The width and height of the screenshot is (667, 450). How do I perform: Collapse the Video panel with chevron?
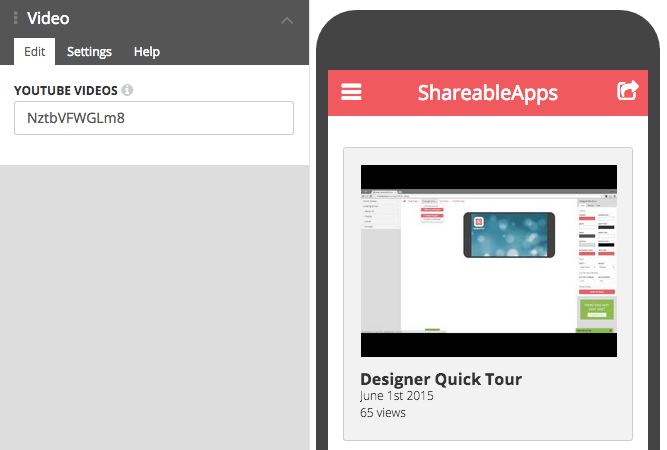(x=287, y=20)
